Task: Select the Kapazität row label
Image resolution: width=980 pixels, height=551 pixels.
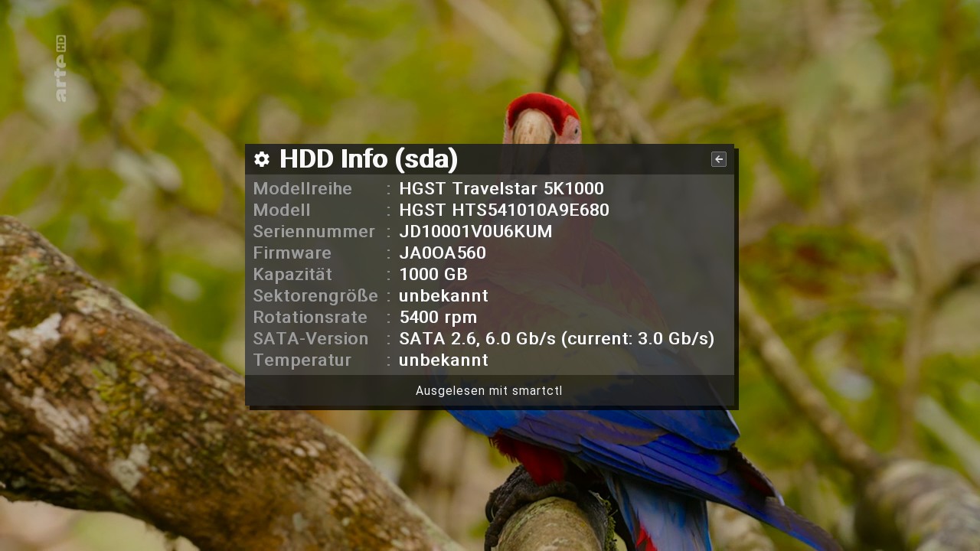Action: coord(292,275)
